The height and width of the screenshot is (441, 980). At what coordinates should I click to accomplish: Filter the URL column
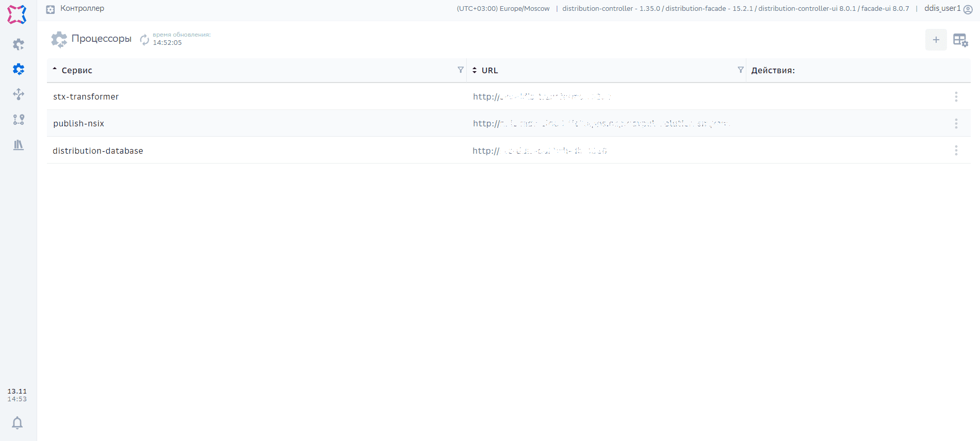coord(740,70)
